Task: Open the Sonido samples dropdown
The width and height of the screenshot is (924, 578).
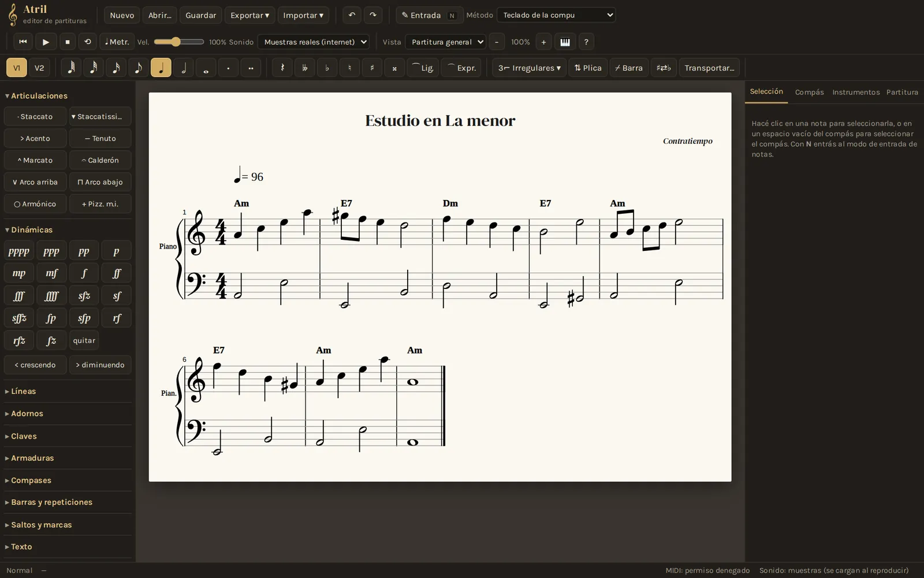Action: (314, 42)
